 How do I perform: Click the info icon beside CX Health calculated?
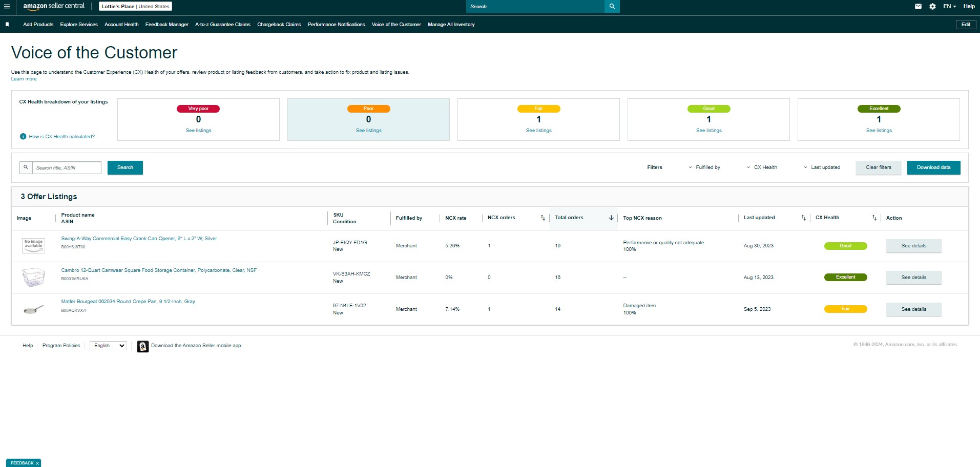pos(23,137)
